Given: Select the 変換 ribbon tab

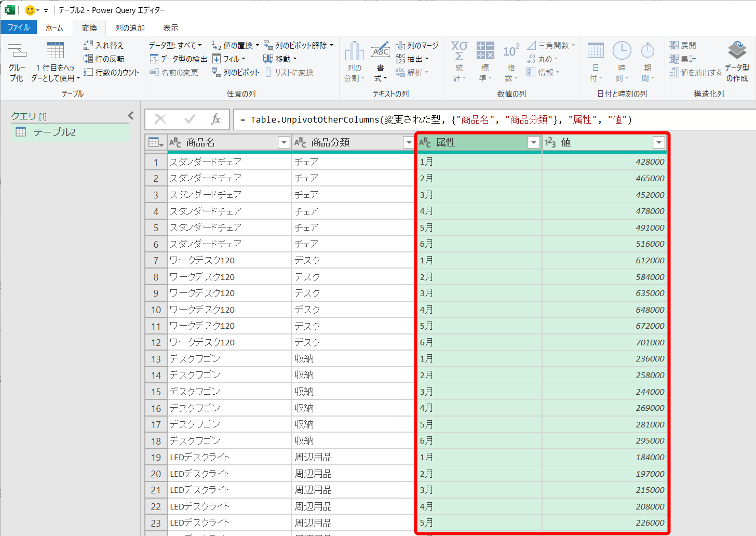Looking at the screenshot, I should [x=89, y=28].
